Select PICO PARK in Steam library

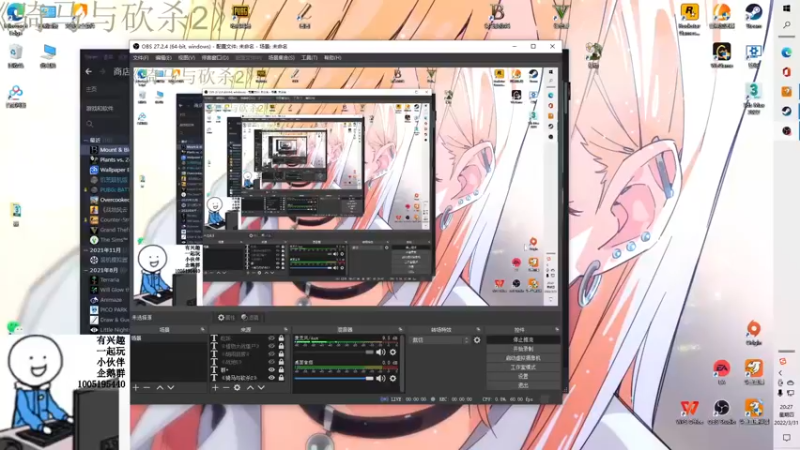109,310
